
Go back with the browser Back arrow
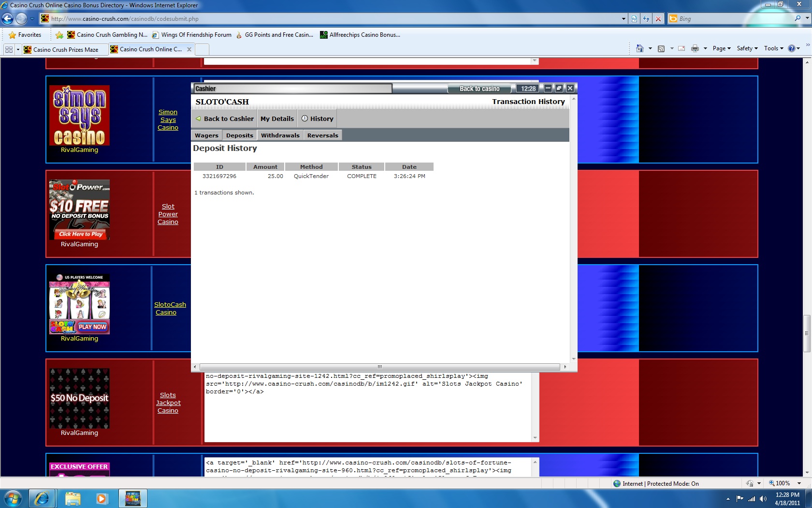point(7,18)
